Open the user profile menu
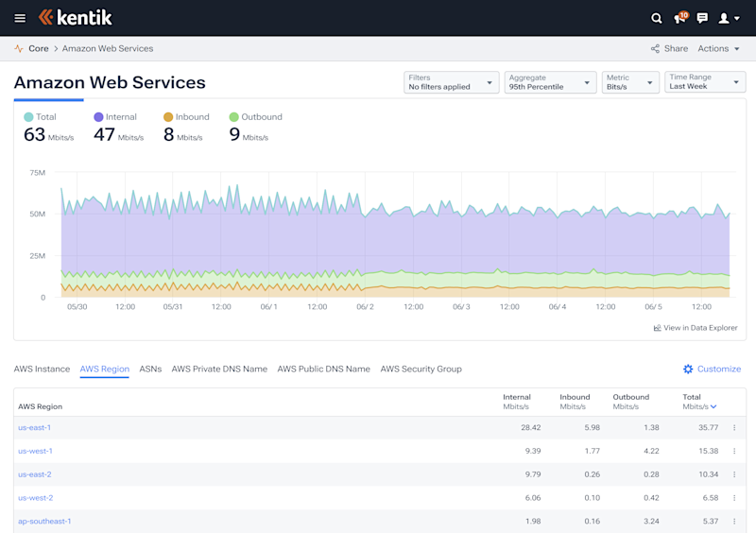The image size is (756, 533). coord(729,18)
